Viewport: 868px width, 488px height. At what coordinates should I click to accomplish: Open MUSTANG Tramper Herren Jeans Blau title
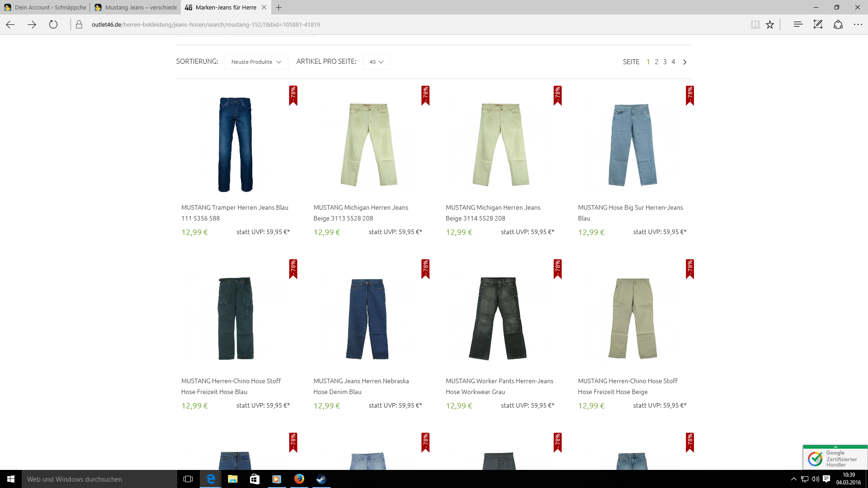pyautogui.click(x=235, y=213)
